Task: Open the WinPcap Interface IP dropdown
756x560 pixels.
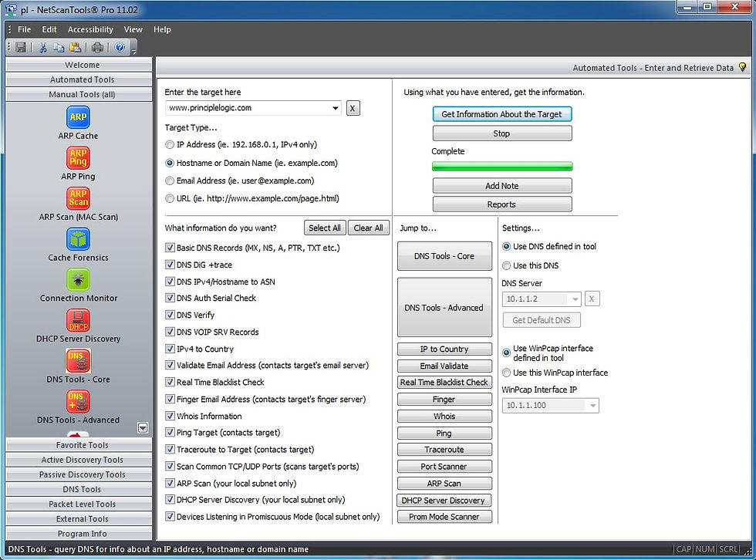Action: [592, 406]
